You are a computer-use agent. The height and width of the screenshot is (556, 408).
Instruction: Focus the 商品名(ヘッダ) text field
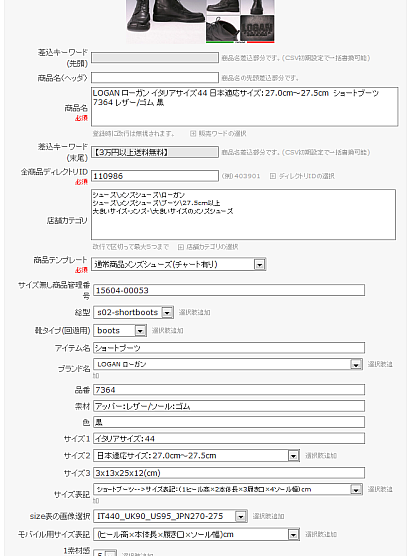[155, 78]
